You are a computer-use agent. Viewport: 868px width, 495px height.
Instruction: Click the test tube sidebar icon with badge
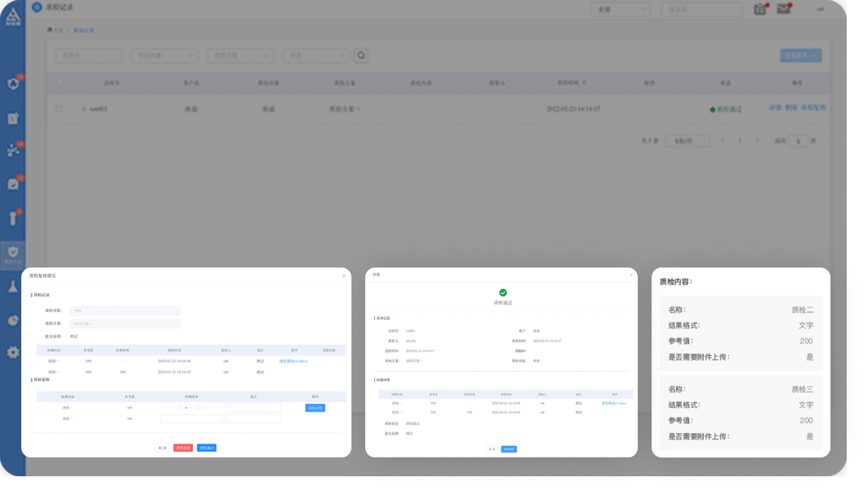[13, 217]
